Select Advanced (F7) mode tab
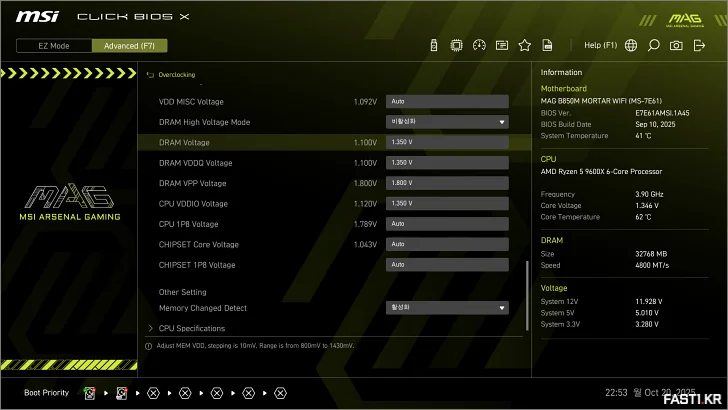The image size is (728, 410). click(x=130, y=46)
